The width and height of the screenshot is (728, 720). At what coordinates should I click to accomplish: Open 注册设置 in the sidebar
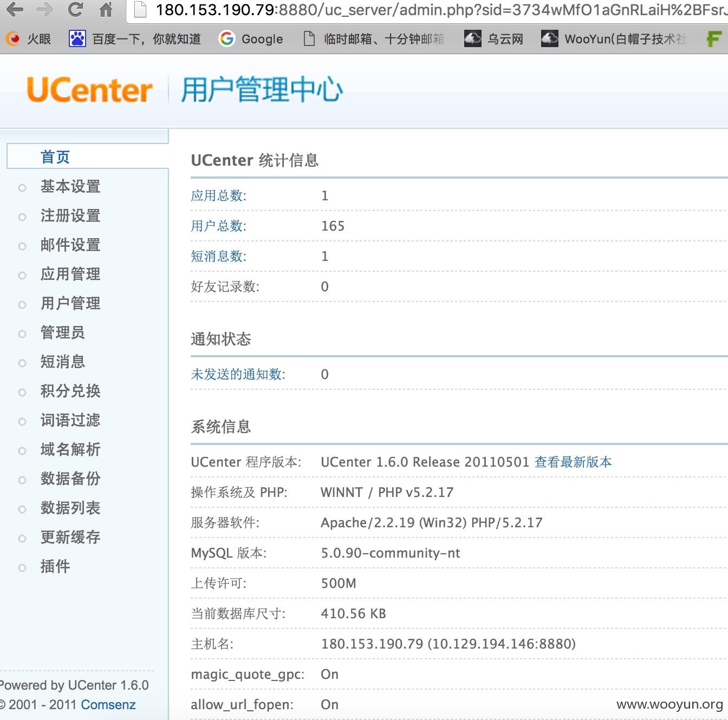pyautogui.click(x=70, y=215)
